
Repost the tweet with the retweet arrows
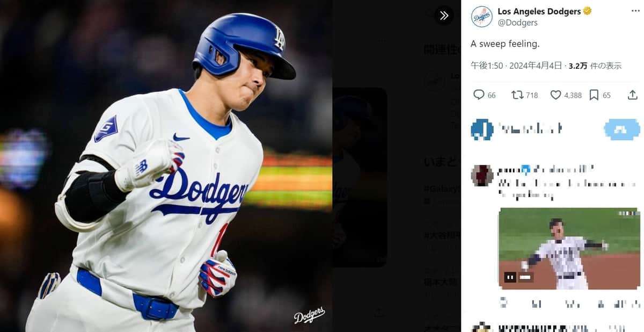[x=518, y=95]
